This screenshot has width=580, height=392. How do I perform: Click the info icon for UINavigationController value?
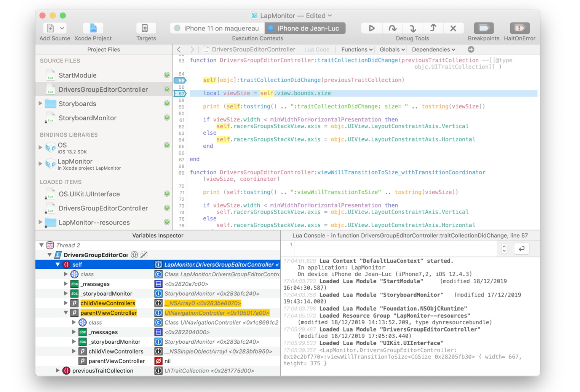[158, 313]
